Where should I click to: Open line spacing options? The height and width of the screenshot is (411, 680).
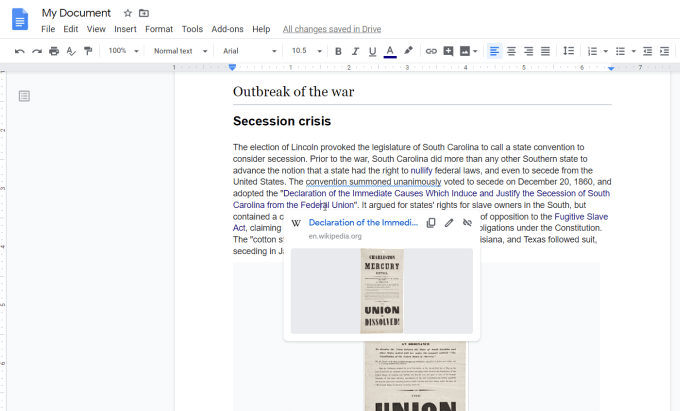568,51
